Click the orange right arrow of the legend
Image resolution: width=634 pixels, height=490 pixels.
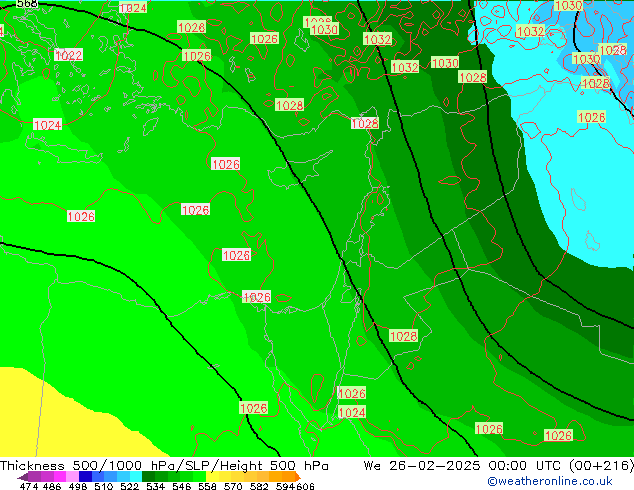point(298,477)
